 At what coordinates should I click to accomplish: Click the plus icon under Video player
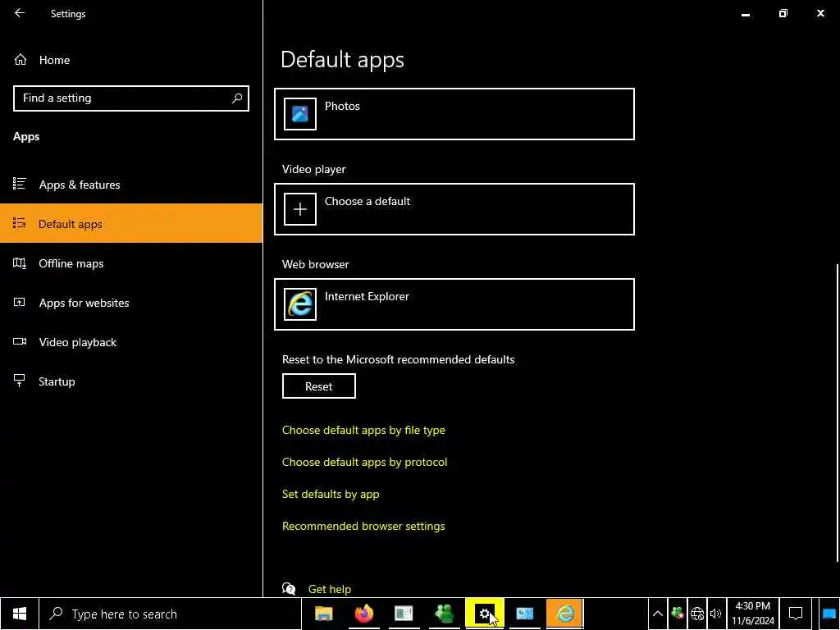(x=300, y=209)
